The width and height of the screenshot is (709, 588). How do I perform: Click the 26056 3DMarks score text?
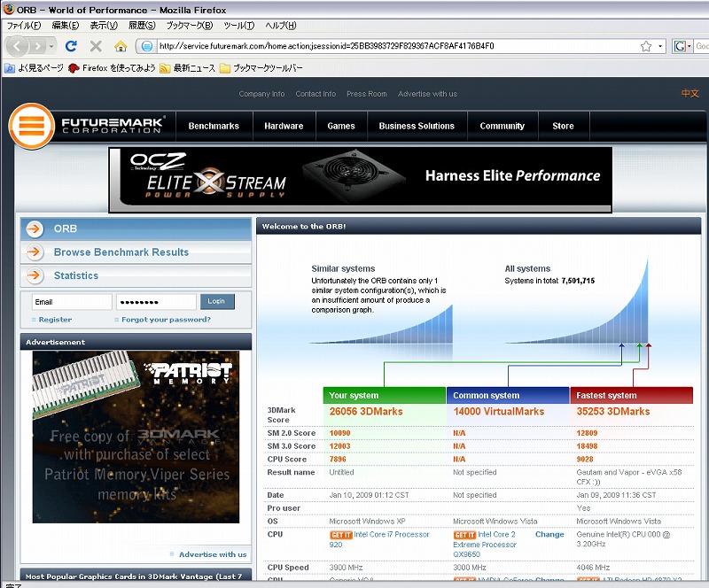click(x=366, y=411)
